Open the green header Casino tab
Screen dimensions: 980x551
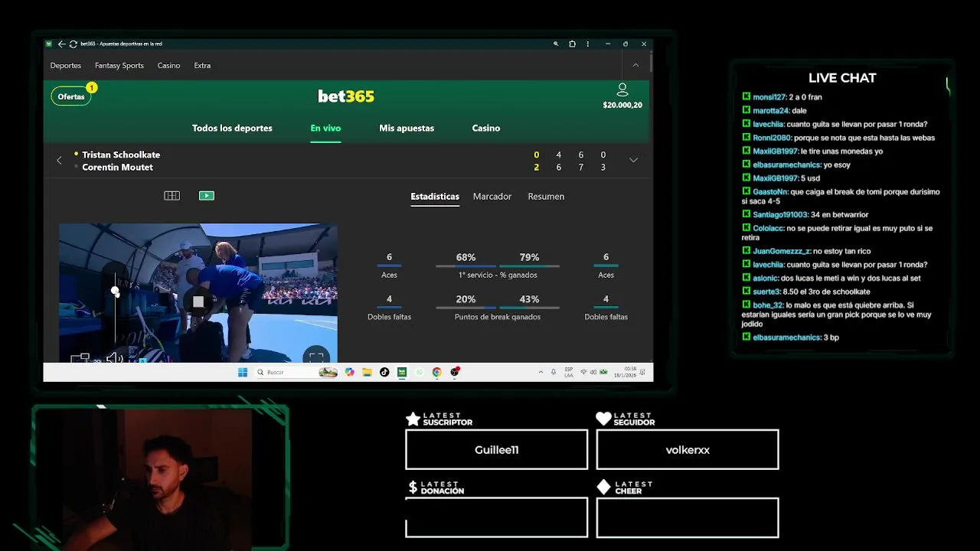click(x=486, y=128)
